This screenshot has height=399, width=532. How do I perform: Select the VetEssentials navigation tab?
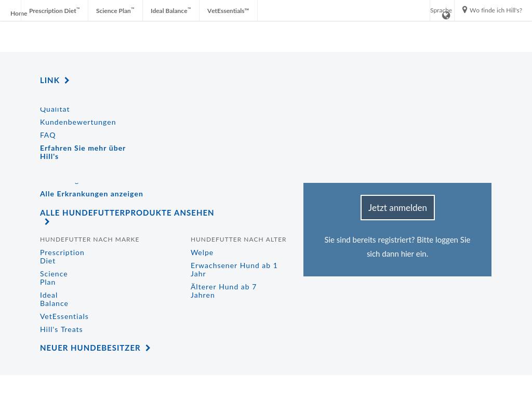(x=228, y=10)
